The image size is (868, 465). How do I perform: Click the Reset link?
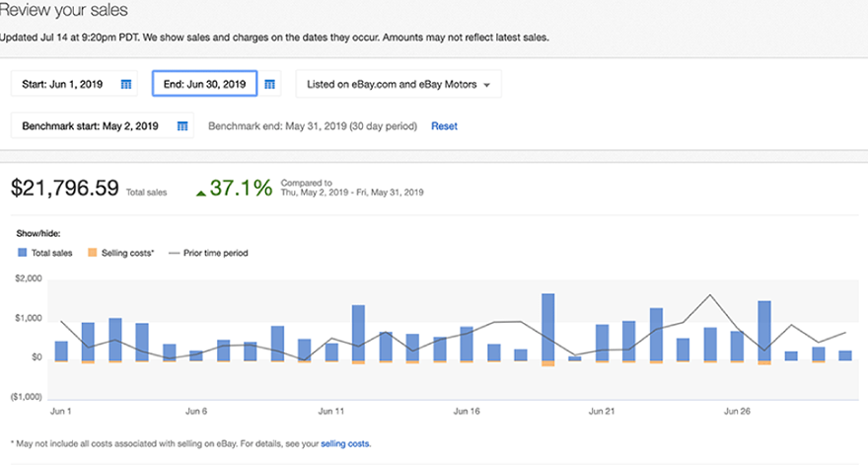[444, 126]
